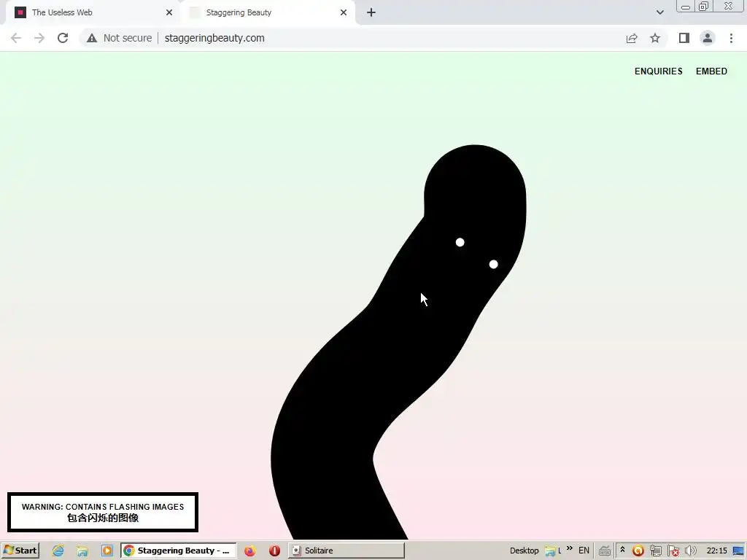Switch to Solitaire in taskbar
747x560 pixels.
point(346,551)
